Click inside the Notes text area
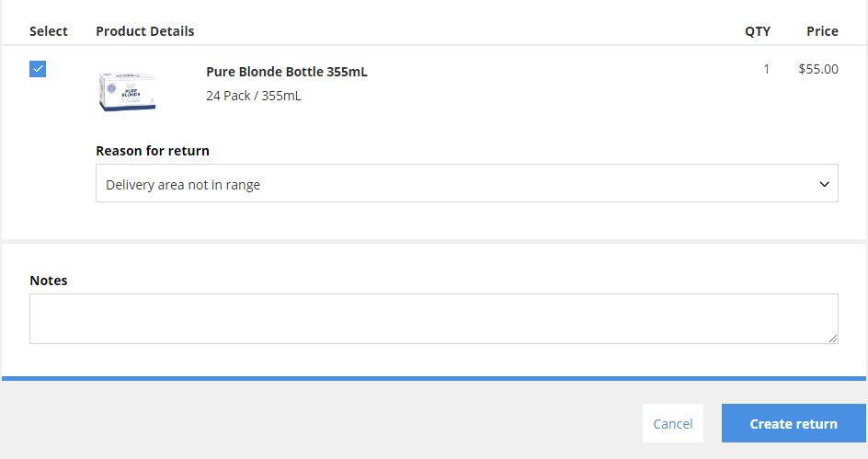Viewport: 868px width, 459px height. point(433,319)
